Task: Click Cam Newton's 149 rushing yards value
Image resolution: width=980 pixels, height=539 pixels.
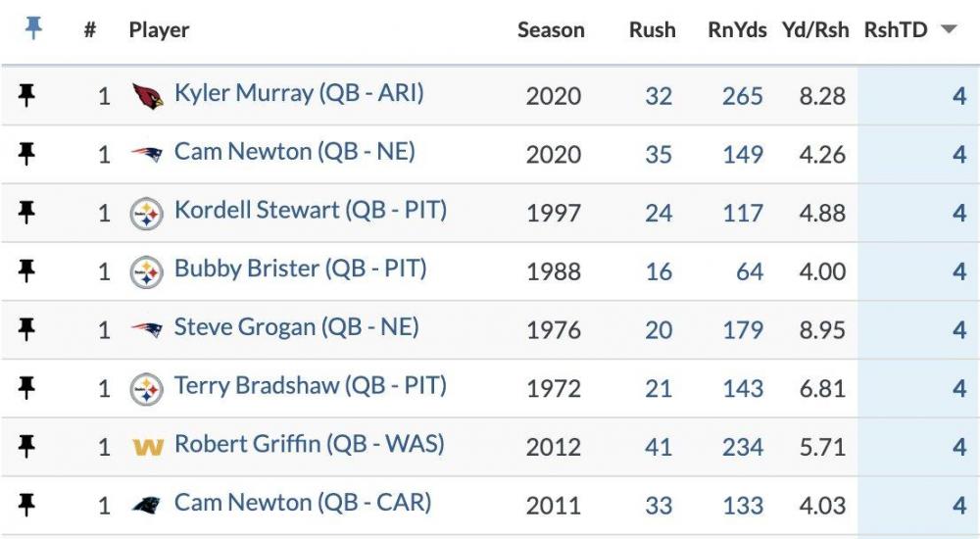Action: click(x=742, y=154)
